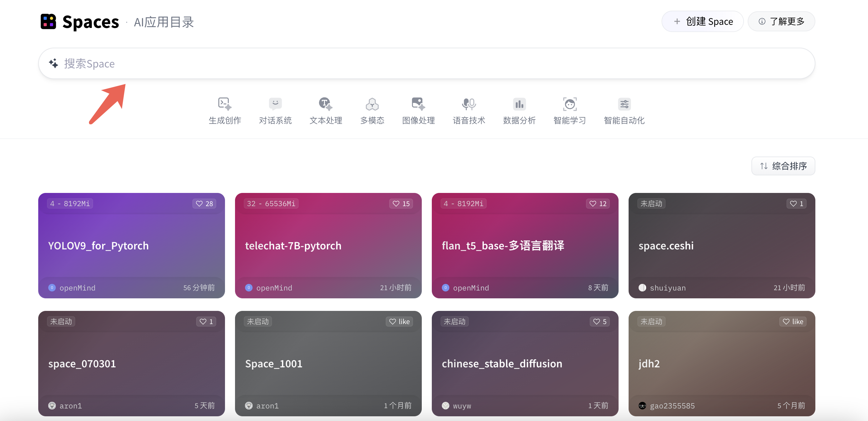The image size is (868, 421).
Task: Like telechat-7B-pytorch via heart 15
Action: click(401, 203)
